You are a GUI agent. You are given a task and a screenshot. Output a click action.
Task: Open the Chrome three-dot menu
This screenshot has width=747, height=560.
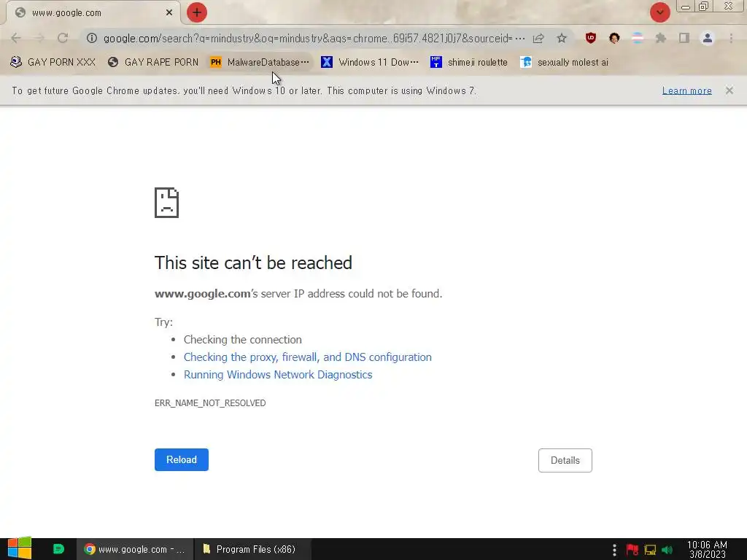click(x=731, y=38)
